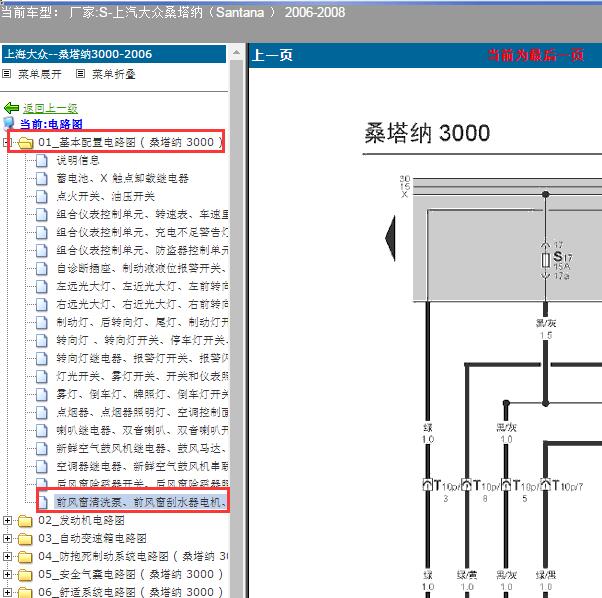This screenshot has width=602, height=598.
Task: Open 自诊断插座、制动液液位报警开关 page
Action: [x=142, y=268]
